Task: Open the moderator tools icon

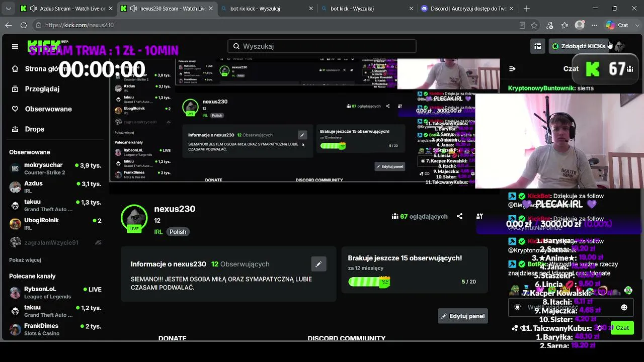Action: (479, 216)
